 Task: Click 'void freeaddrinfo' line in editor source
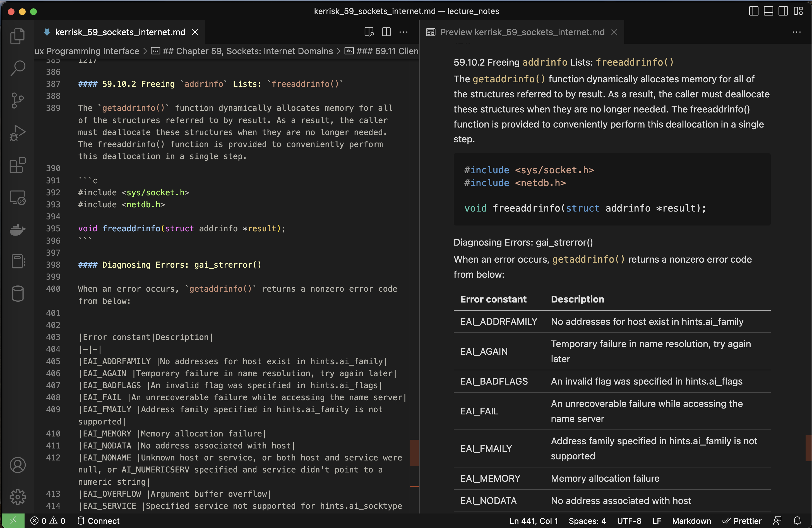pyautogui.click(x=182, y=229)
